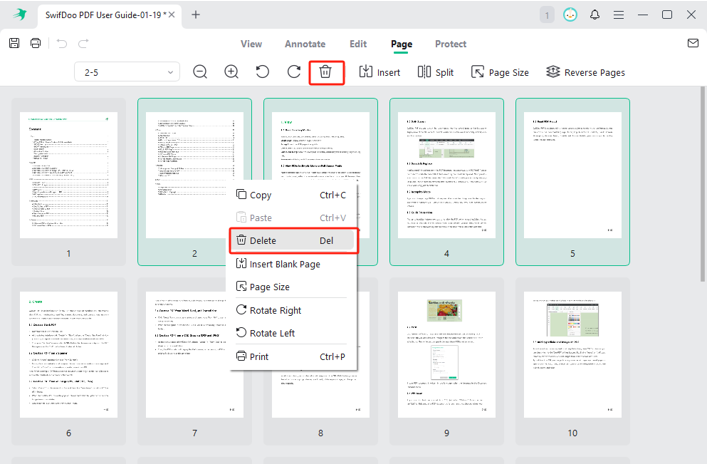The height and width of the screenshot is (464, 707).
Task: Choose Paste in the context menu
Action: 291,218
